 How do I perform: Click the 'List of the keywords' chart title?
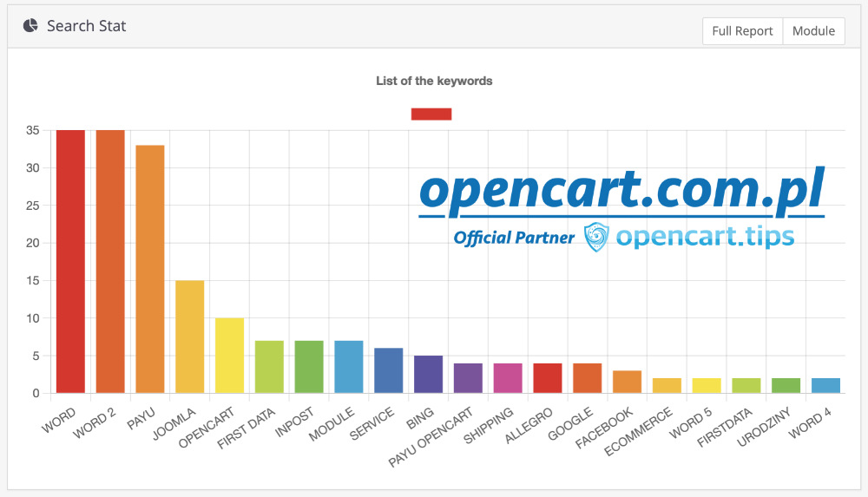point(434,81)
